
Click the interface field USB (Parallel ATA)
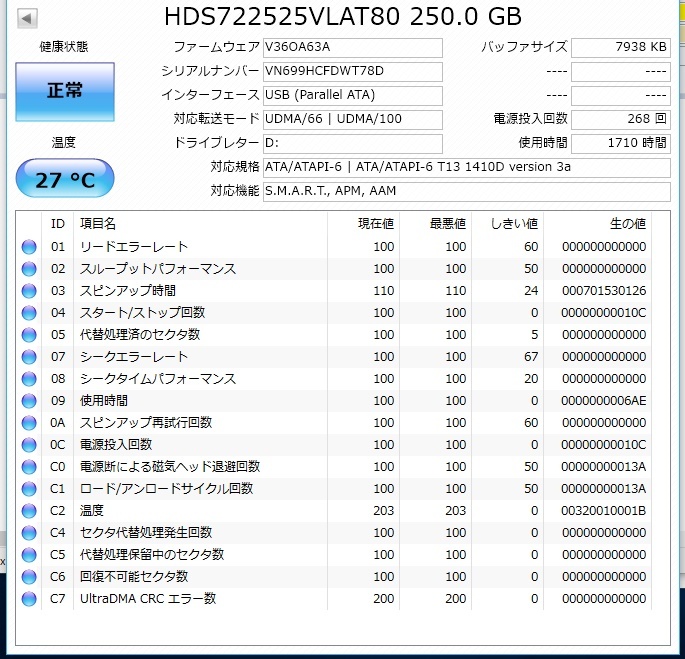pos(353,95)
